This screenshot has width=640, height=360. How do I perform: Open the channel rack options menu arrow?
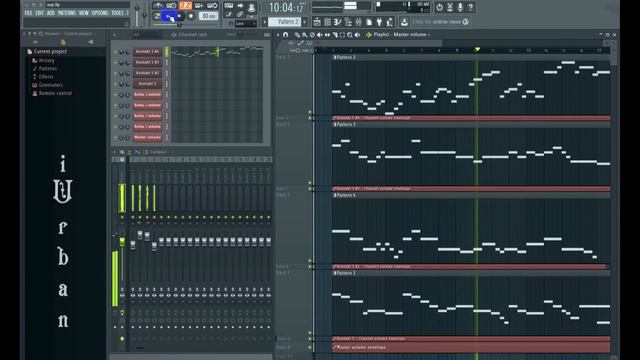tap(114, 35)
